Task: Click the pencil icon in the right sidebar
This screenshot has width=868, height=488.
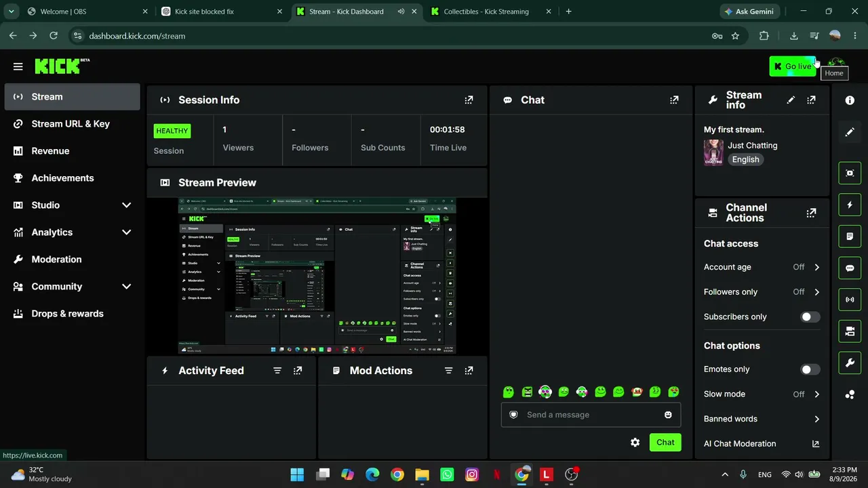Action: coord(850,132)
